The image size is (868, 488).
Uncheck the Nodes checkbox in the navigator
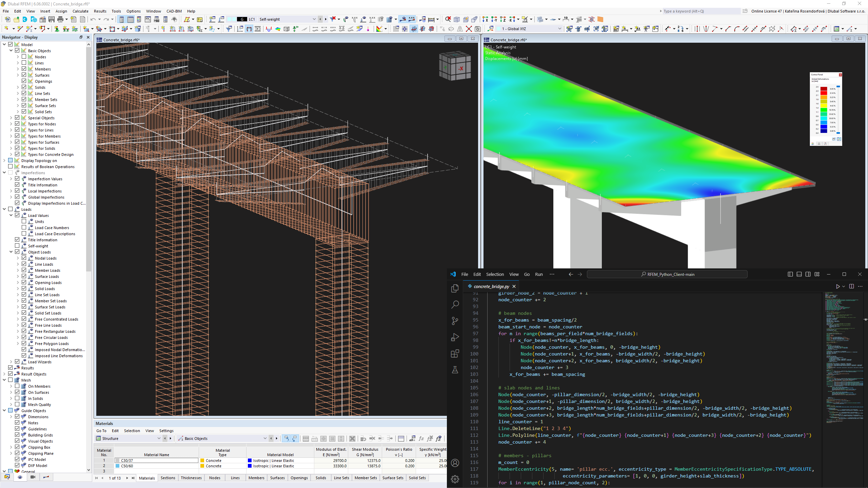(x=24, y=57)
